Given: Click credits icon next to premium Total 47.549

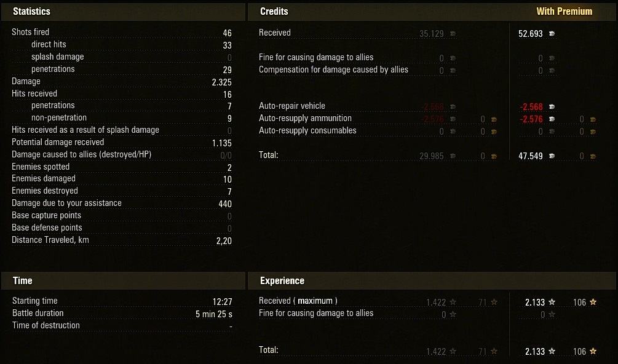Looking at the screenshot, I should point(552,156).
